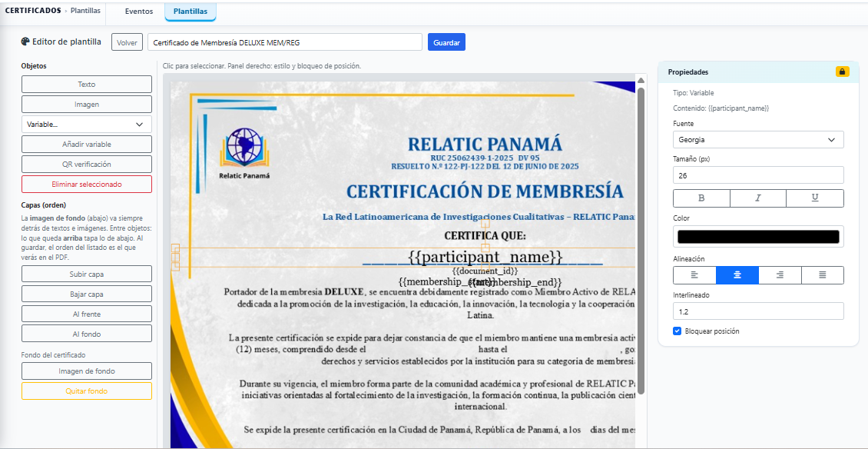868x449 pixels.
Task: Click the CERTIFICACIÓN DE MEMBRESÍA heading on canvas
Action: click(x=485, y=191)
